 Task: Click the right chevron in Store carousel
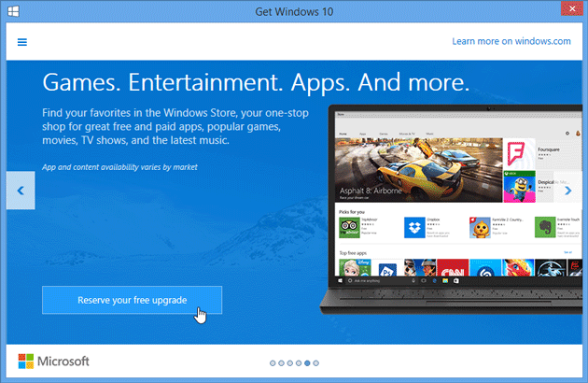click(x=568, y=191)
